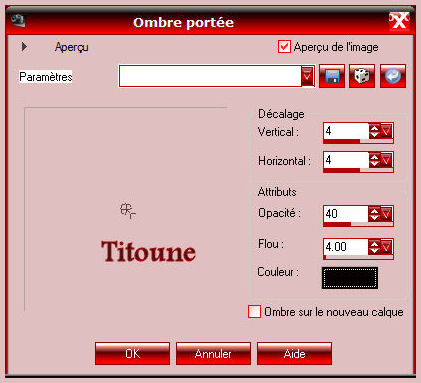Click the red slider bar under Vertical
The image size is (421, 383).
pyautogui.click(x=358, y=141)
